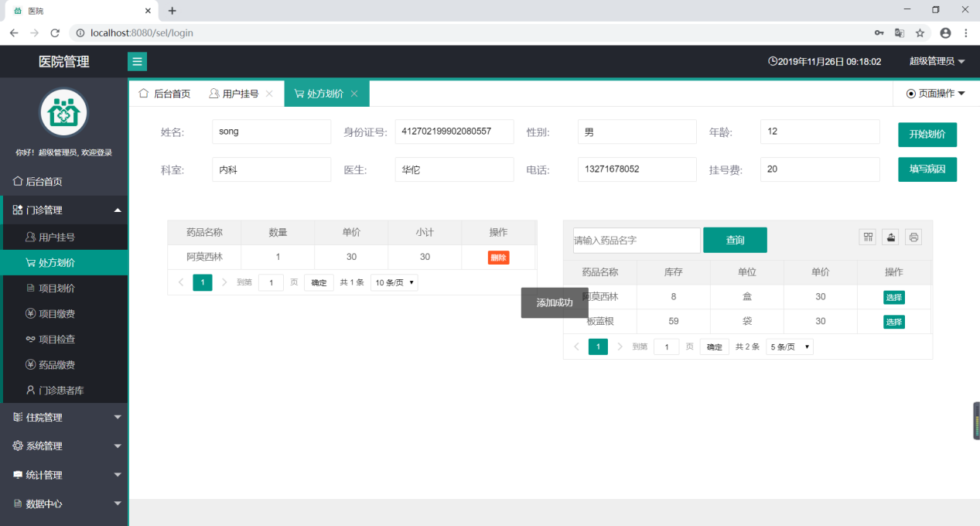Go to next page in drug list
Image resolution: width=980 pixels, height=526 pixels.
tap(620, 347)
